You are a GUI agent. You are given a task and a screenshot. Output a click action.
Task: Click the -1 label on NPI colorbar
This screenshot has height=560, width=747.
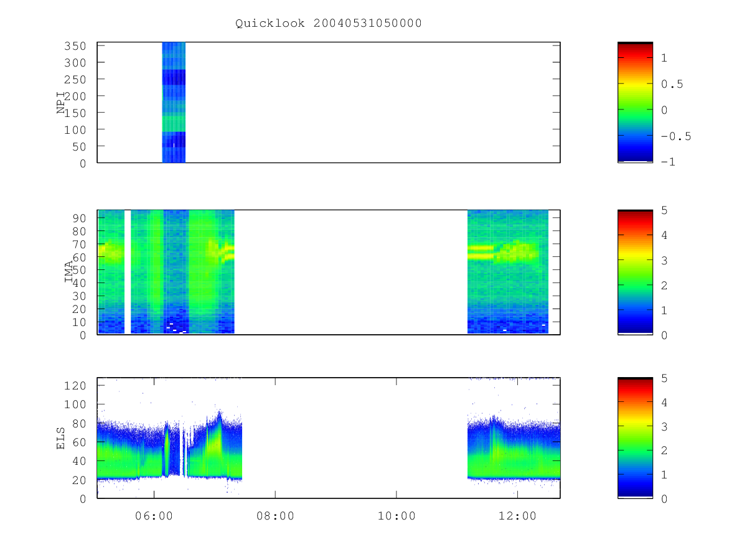668,162
